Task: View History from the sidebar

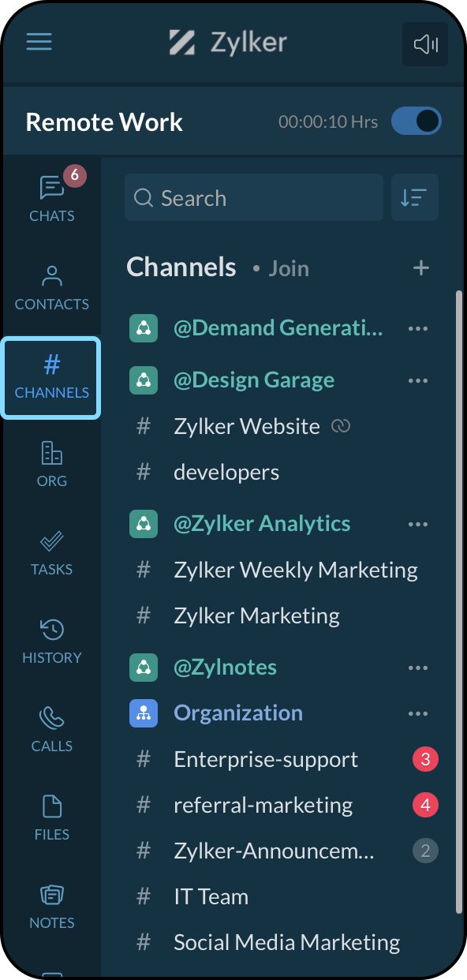Action: point(52,641)
